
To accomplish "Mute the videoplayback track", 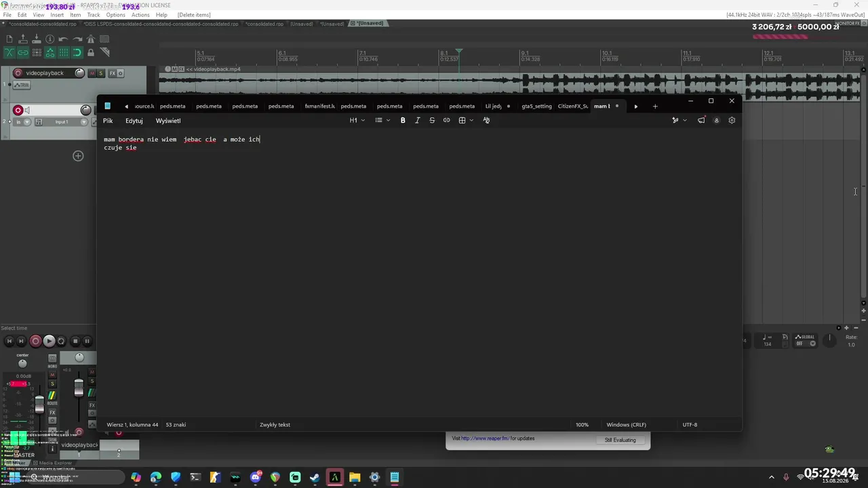I will 92,73.
